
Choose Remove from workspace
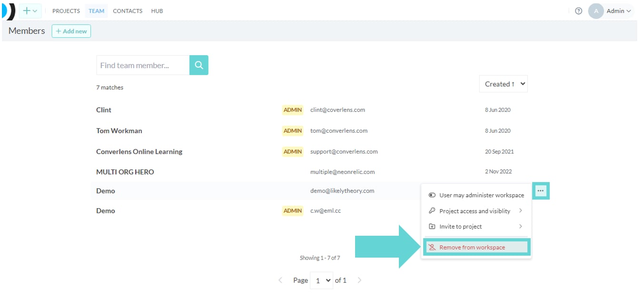pyautogui.click(x=476, y=247)
